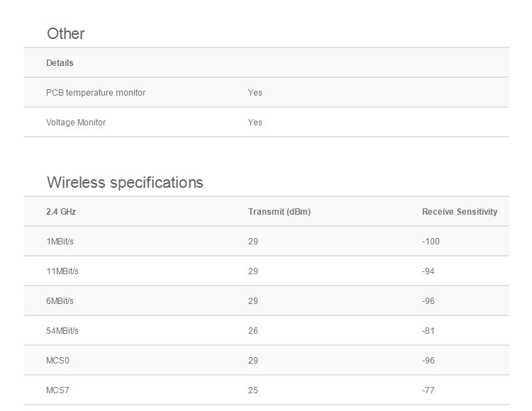The width and height of the screenshot is (532, 411).
Task: Select the Voltage Monitor row label
Action: click(76, 123)
